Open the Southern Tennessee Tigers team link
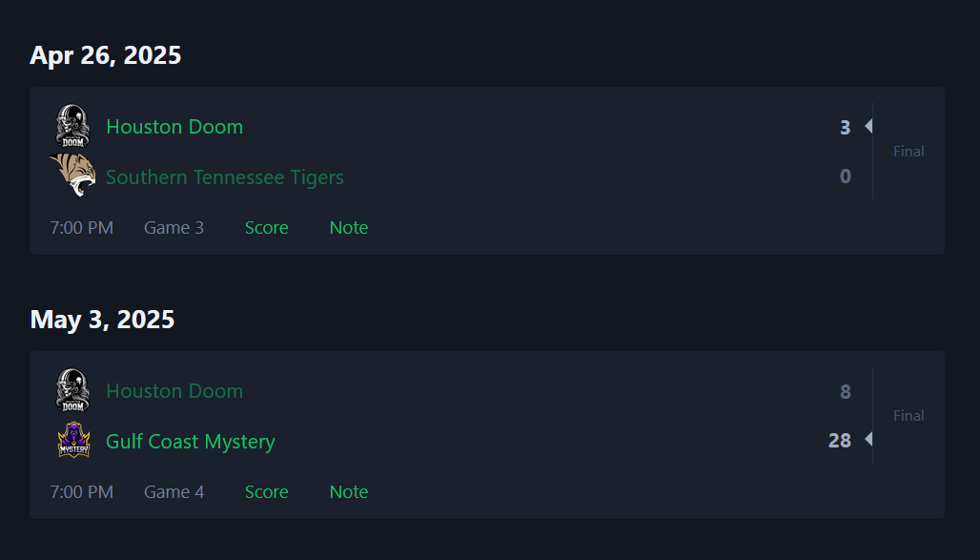Screen dimensions: 980x560 (x=225, y=177)
